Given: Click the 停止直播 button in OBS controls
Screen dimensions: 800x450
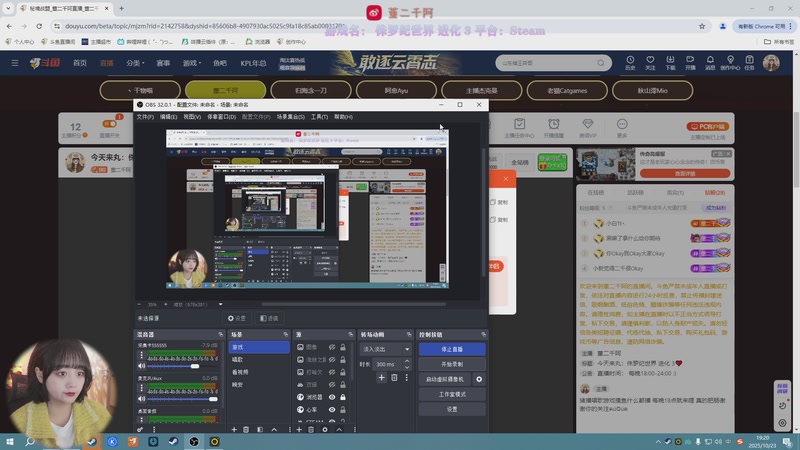Looking at the screenshot, I should pos(452,349).
